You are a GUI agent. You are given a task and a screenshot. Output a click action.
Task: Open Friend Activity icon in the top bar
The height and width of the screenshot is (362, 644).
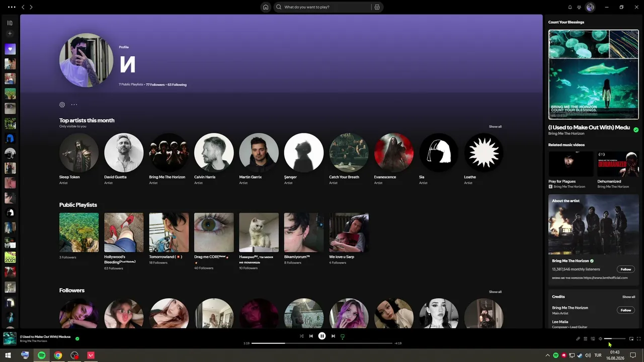(579, 7)
